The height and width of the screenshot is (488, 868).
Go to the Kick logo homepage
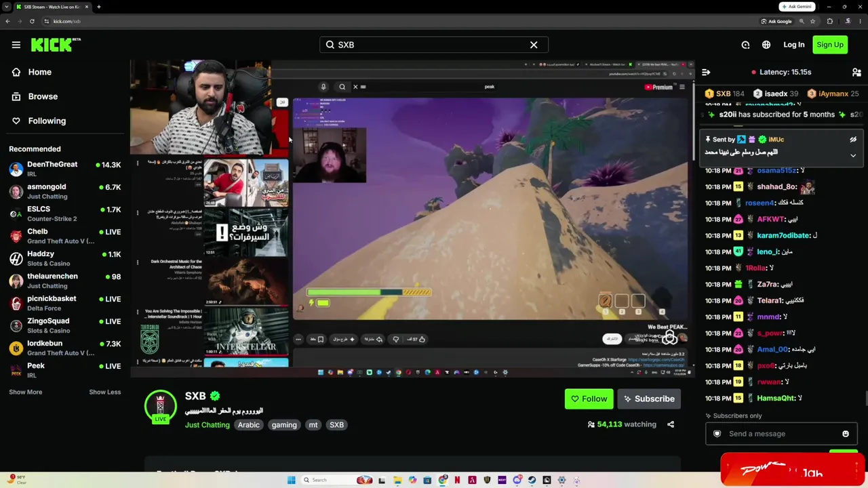point(56,45)
